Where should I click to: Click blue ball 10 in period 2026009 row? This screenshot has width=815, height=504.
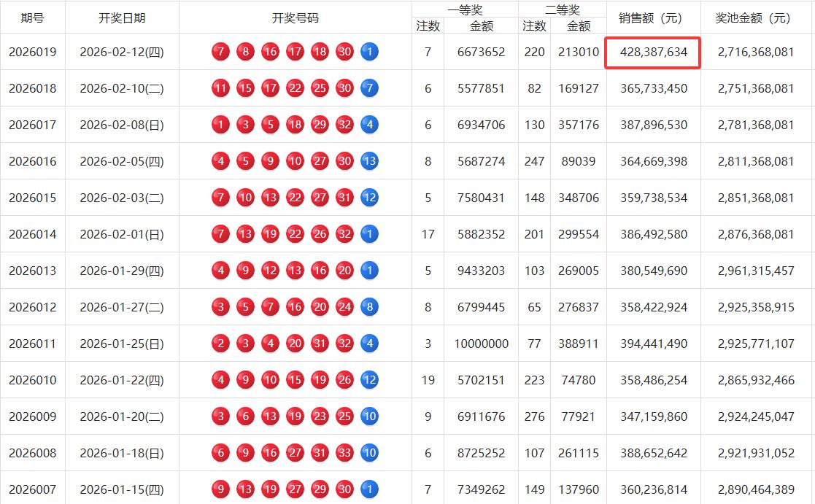tap(368, 416)
